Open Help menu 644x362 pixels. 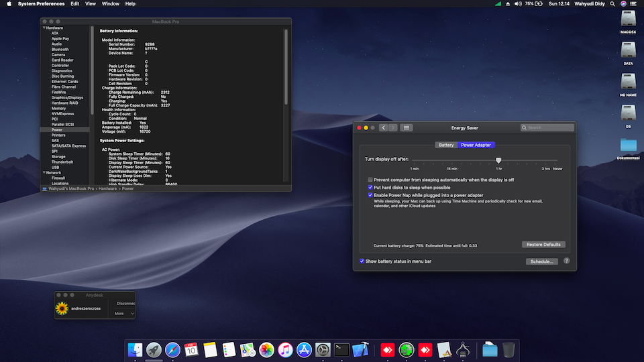(130, 4)
